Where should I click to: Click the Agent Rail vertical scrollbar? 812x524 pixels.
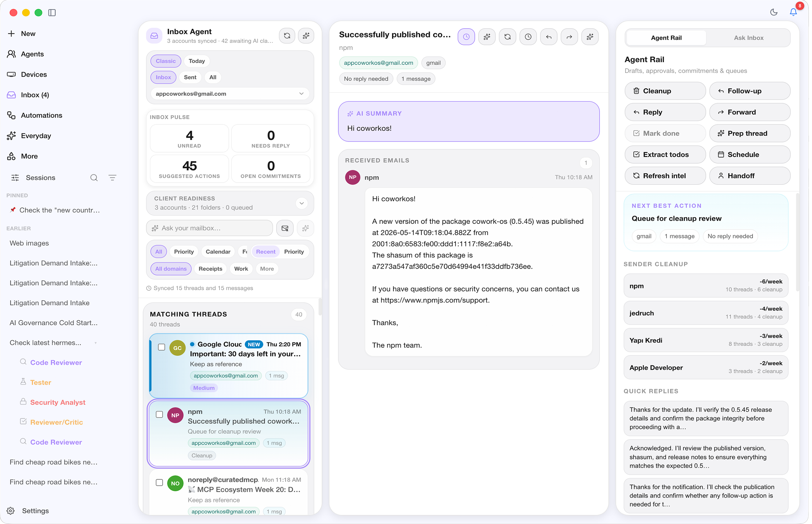[x=797, y=242]
